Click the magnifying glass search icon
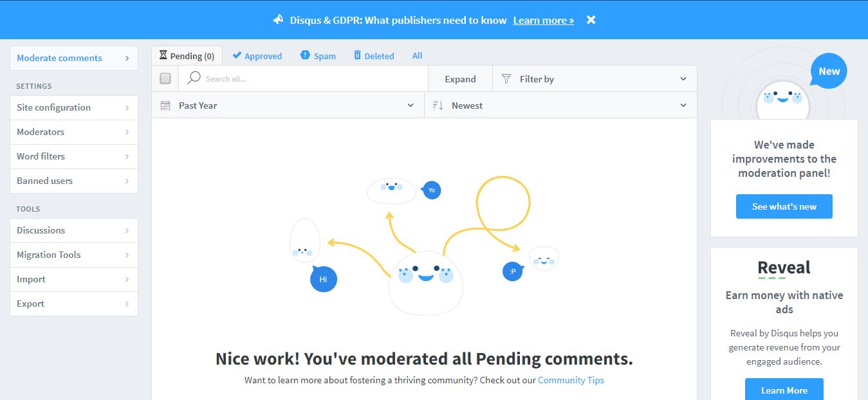The width and height of the screenshot is (868, 400). click(194, 78)
